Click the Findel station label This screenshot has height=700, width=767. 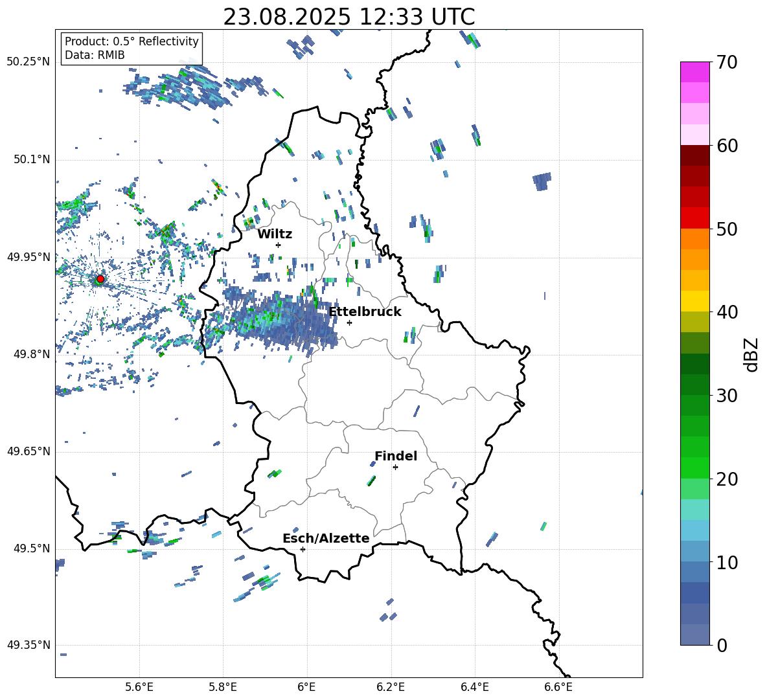[x=396, y=456]
